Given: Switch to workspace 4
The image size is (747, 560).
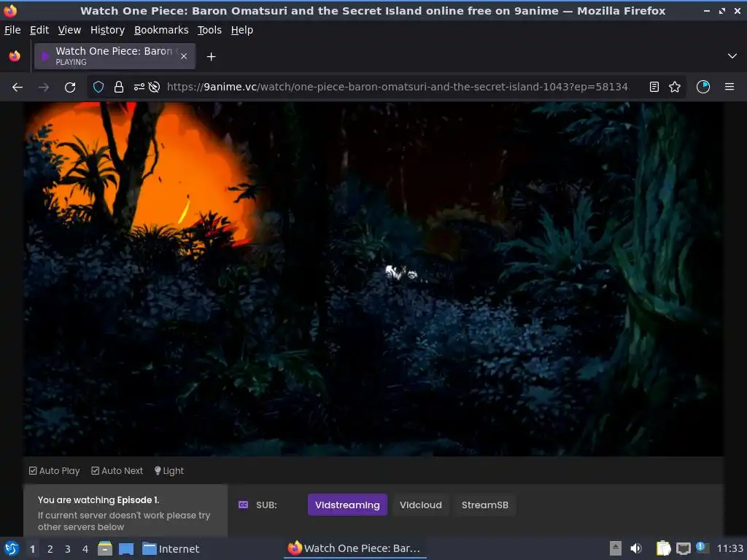Looking at the screenshot, I should click(85, 549).
